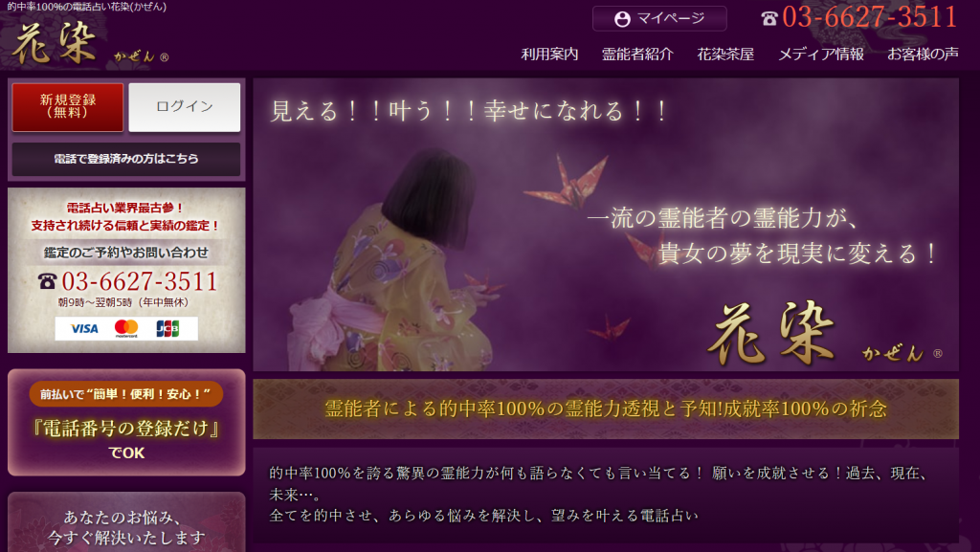The height and width of the screenshot is (552, 980).
Task: Open the 利用案内 menu item
Action: point(548,55)
